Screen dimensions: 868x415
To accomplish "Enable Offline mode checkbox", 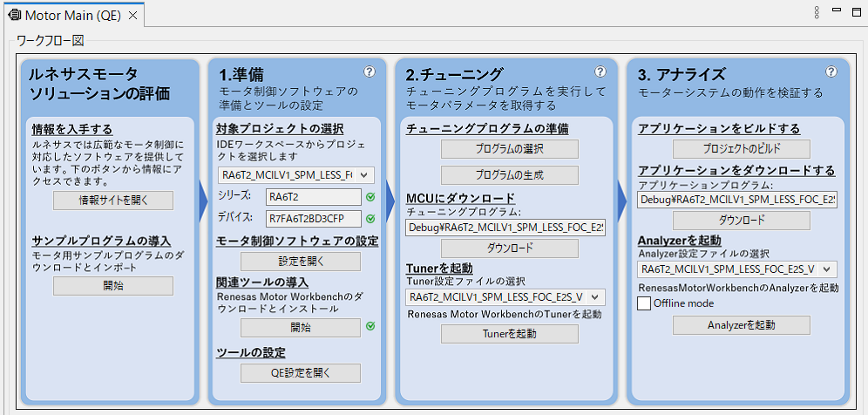I will click(x=644, y=303).
